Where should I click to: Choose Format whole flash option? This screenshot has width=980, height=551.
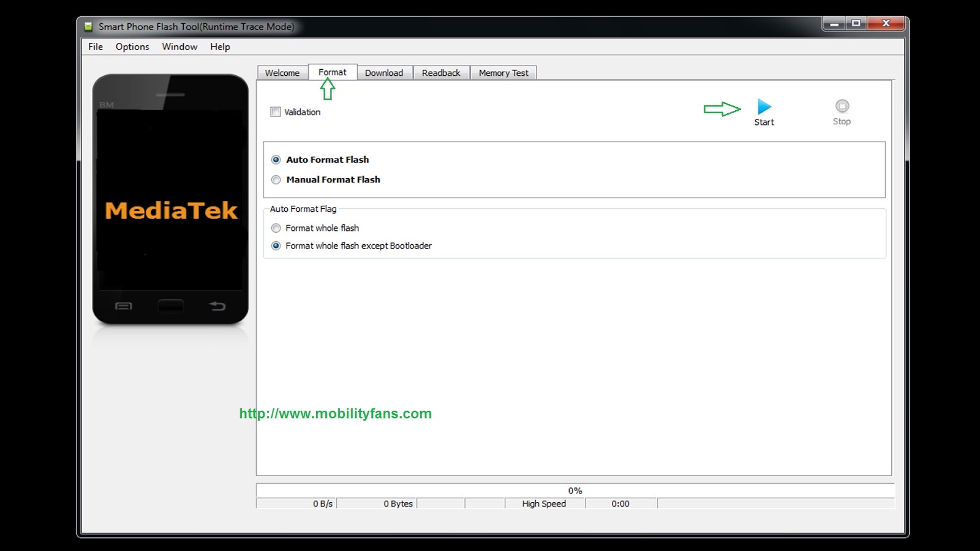(x=276, y=228)
